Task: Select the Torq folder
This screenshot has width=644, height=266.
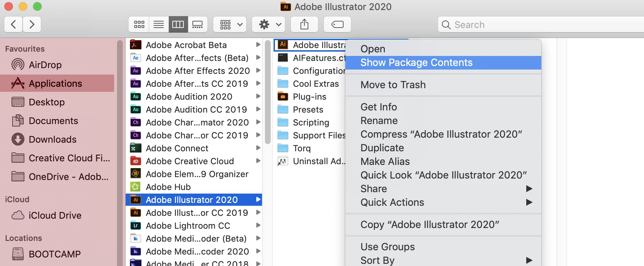Action: (310, 148)
